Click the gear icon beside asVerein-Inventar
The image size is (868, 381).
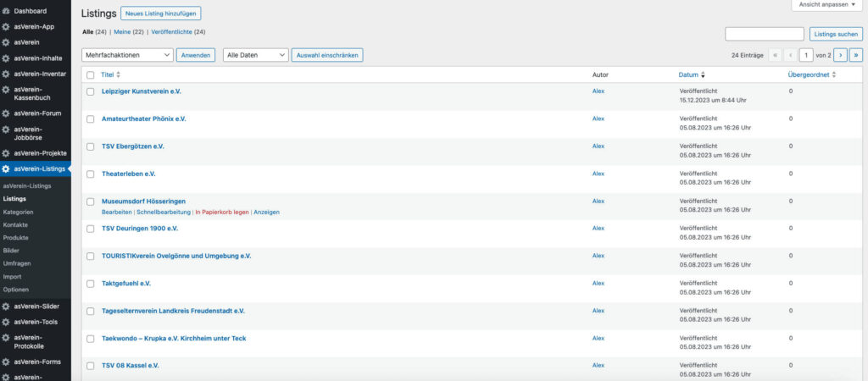pos(6,74)
